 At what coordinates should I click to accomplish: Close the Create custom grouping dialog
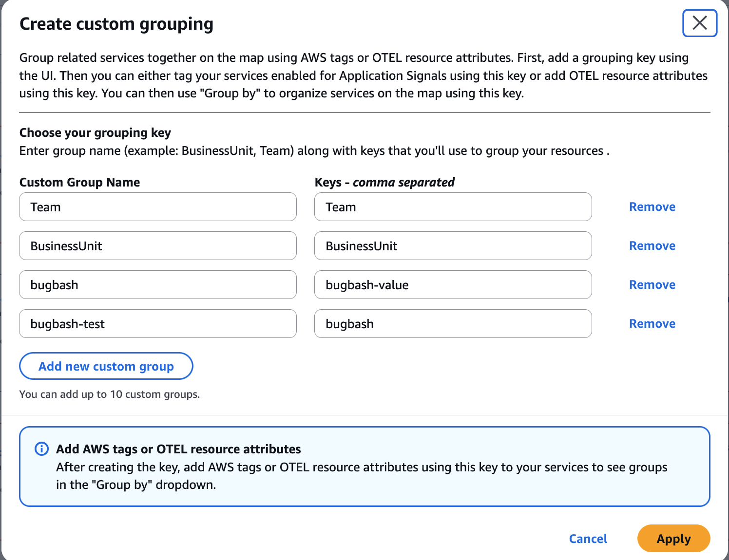point(700,23)
